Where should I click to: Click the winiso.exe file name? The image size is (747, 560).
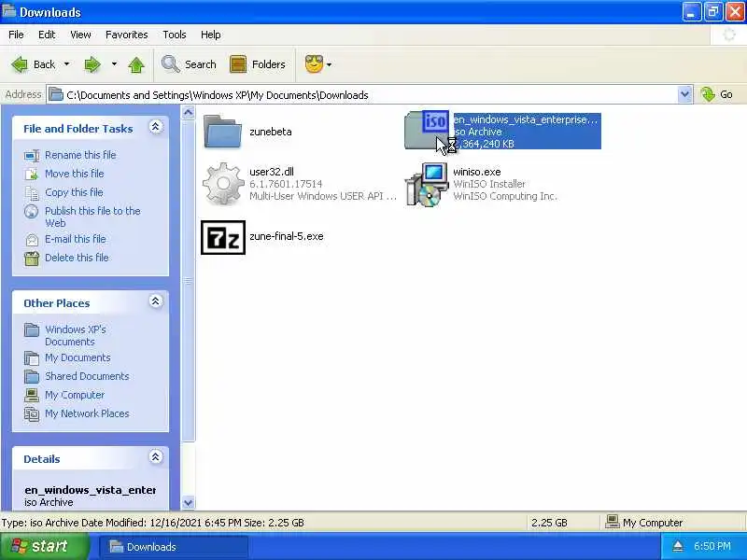coord(477,172)
